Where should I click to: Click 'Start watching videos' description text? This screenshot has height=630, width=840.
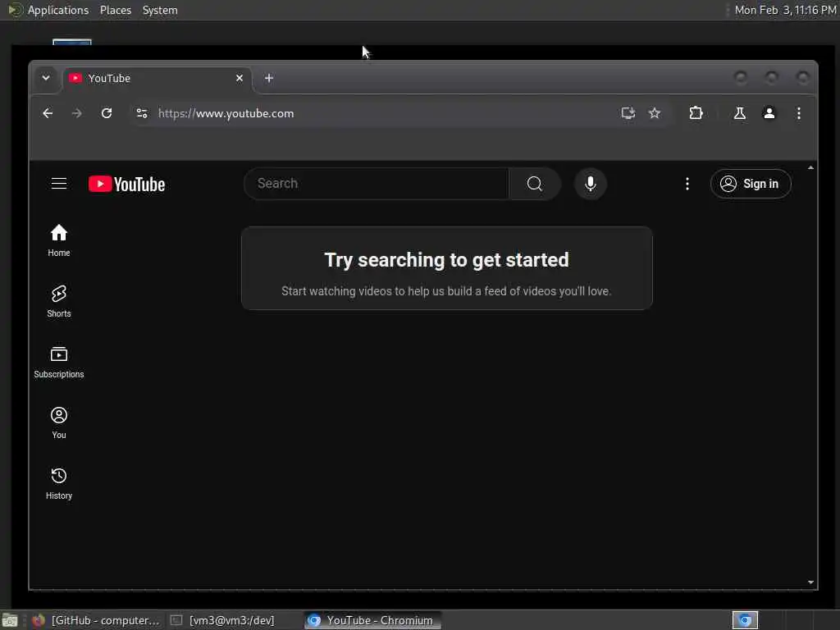tap(446, 291)
